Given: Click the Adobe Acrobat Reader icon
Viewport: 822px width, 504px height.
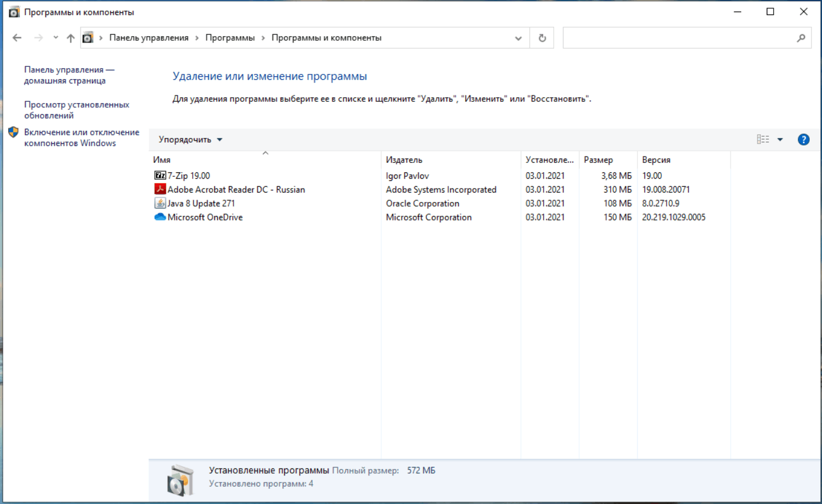Looking at the screenshot, I should click(x=160, y=189).
